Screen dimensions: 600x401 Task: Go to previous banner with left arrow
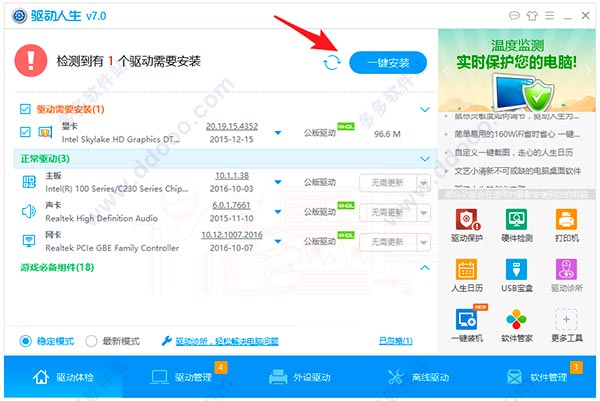point(445,70)
